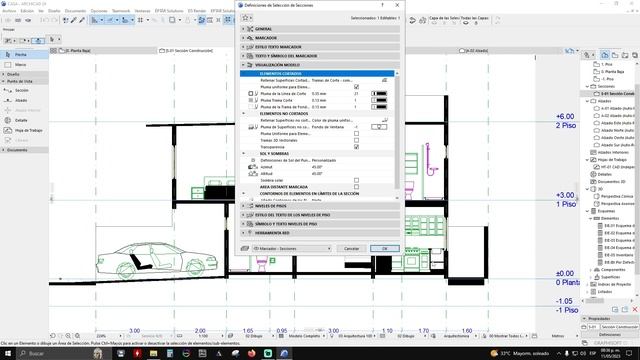The image size is (640, 360).
Task: Click the tab overview grid icon
Action: 53,51
